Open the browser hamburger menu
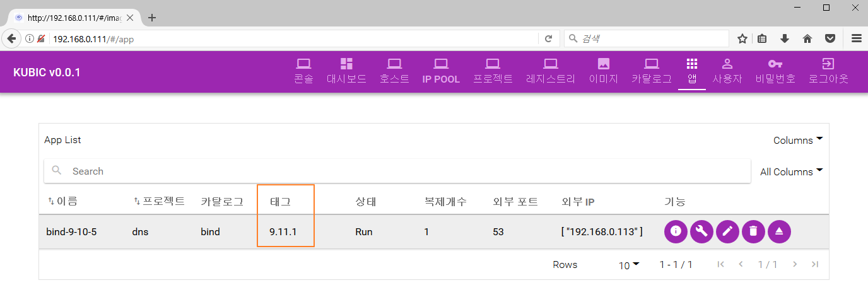 857,38
